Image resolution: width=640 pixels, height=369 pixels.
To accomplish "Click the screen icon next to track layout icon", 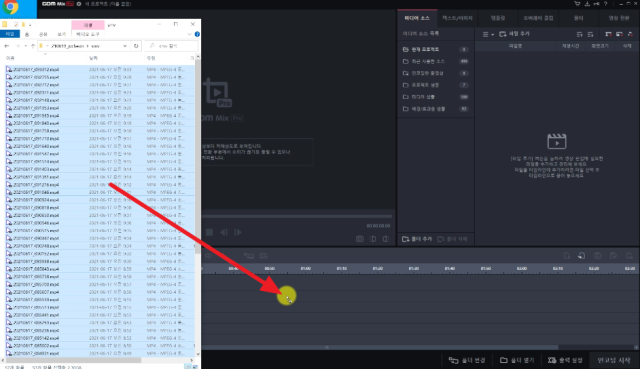I will 264,256.
